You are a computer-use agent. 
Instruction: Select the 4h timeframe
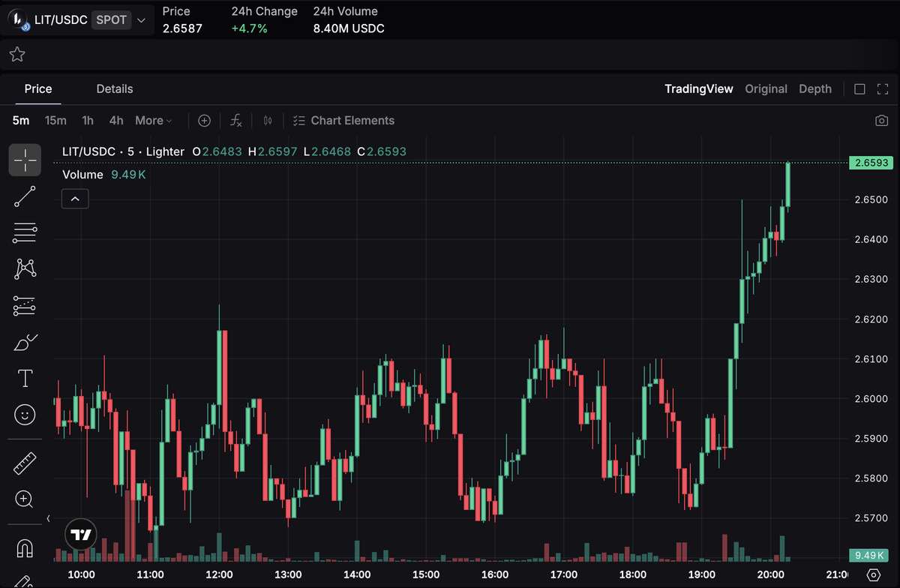click(116, 121)
